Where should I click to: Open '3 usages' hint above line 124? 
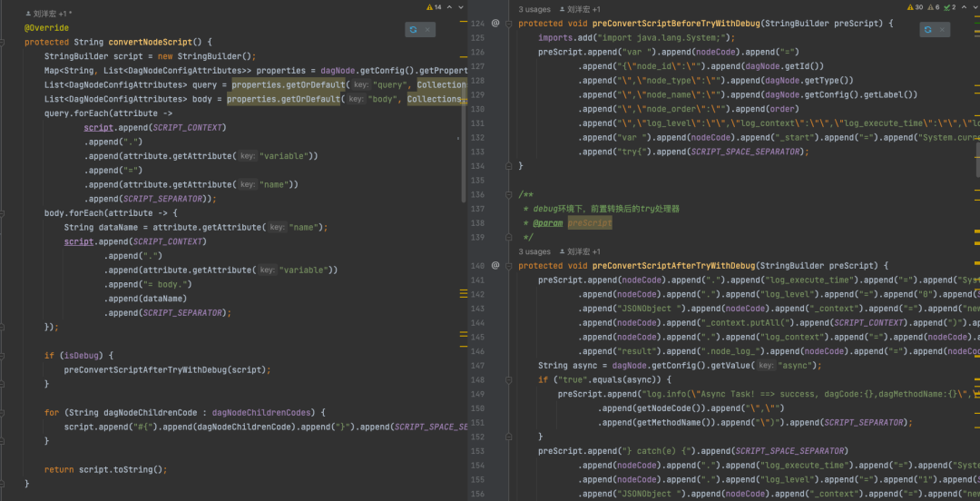point(534,9)
